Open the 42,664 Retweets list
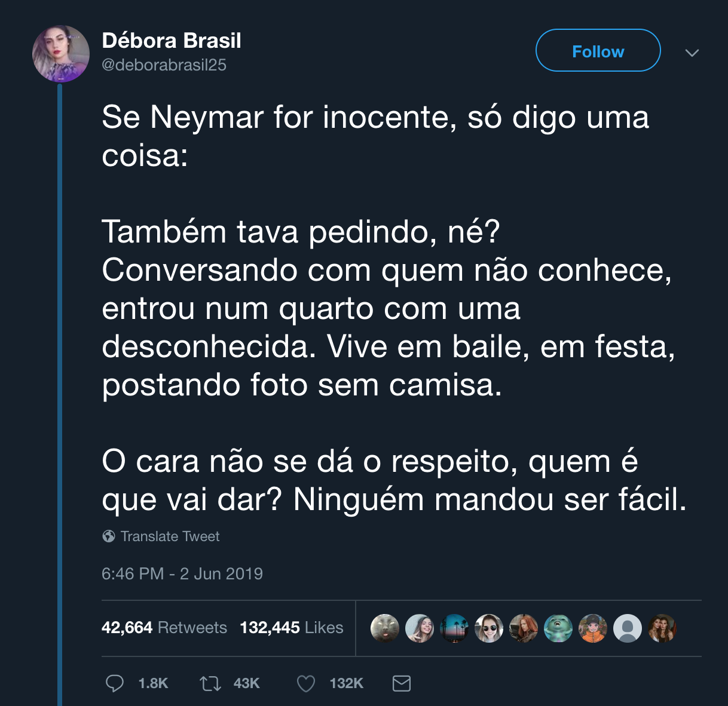The height and width of the screenshot is (706, 728). tap(164, 628)
